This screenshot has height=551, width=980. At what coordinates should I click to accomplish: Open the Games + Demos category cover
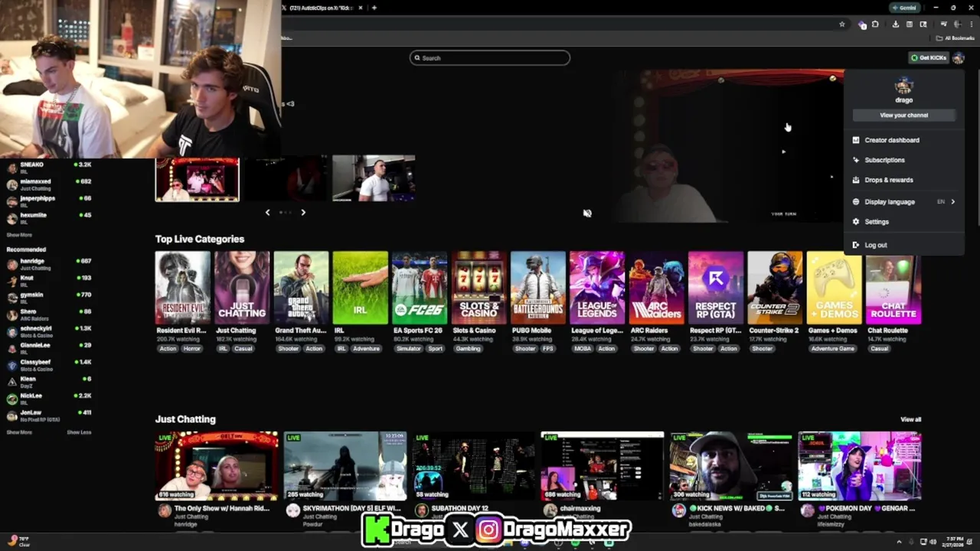pyautogui.click(x=834, y=288)
